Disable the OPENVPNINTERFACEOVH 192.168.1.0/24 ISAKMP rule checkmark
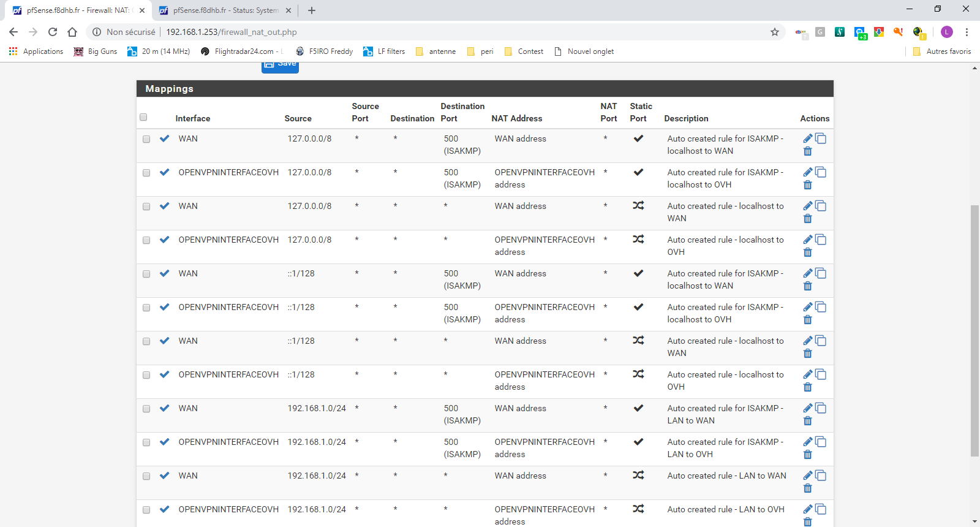The width and height of the screenshot is (980, 527). click(164, 442)
